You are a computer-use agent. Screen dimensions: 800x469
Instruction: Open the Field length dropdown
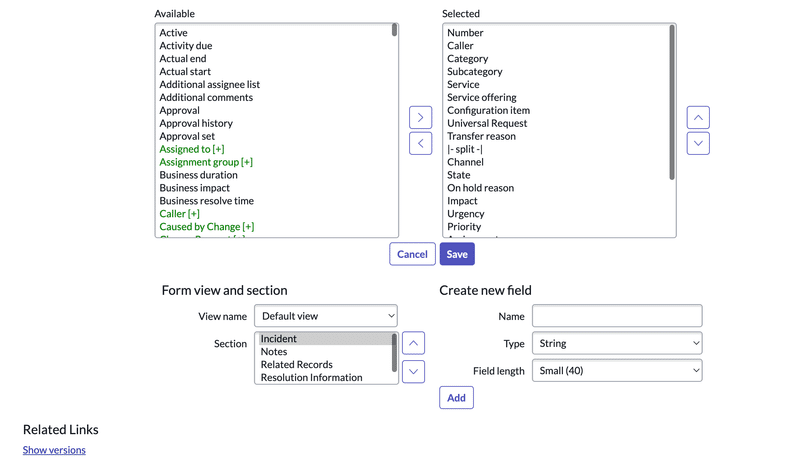tap(617, 371)
